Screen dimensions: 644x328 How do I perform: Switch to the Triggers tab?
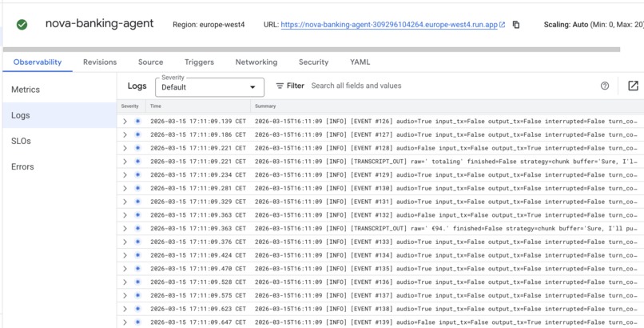(199, 62)
